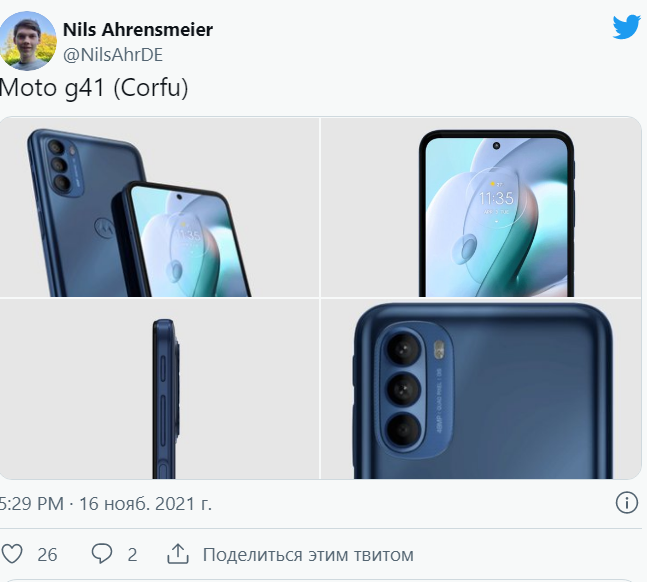Click the Twitter bird logo
This screenshot has height=582, width=647.
[626, 28]
